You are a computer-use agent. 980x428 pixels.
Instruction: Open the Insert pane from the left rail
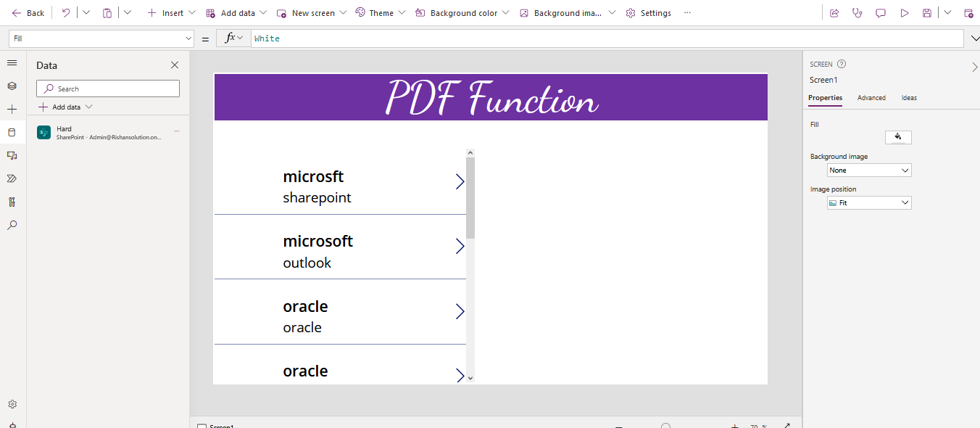(x=12, y=109)
